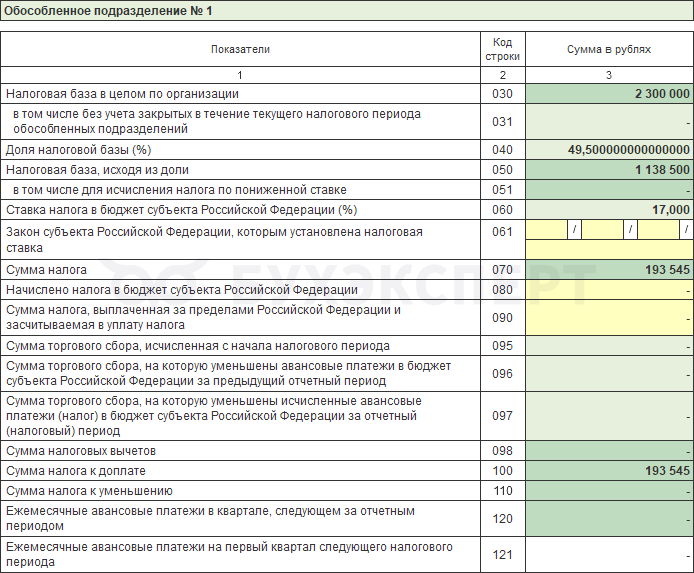
Task: Click the tax to pay extra value, line 100
Action: (609, 471)
